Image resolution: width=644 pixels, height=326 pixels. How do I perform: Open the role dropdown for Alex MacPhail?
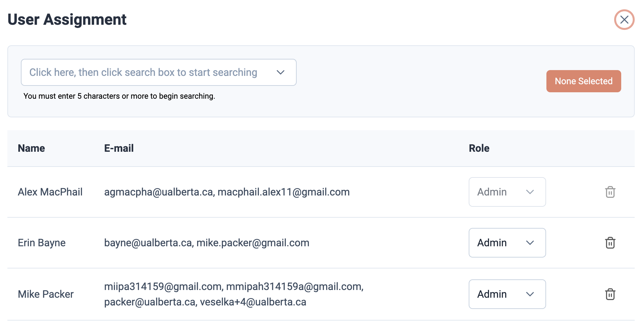507,192
